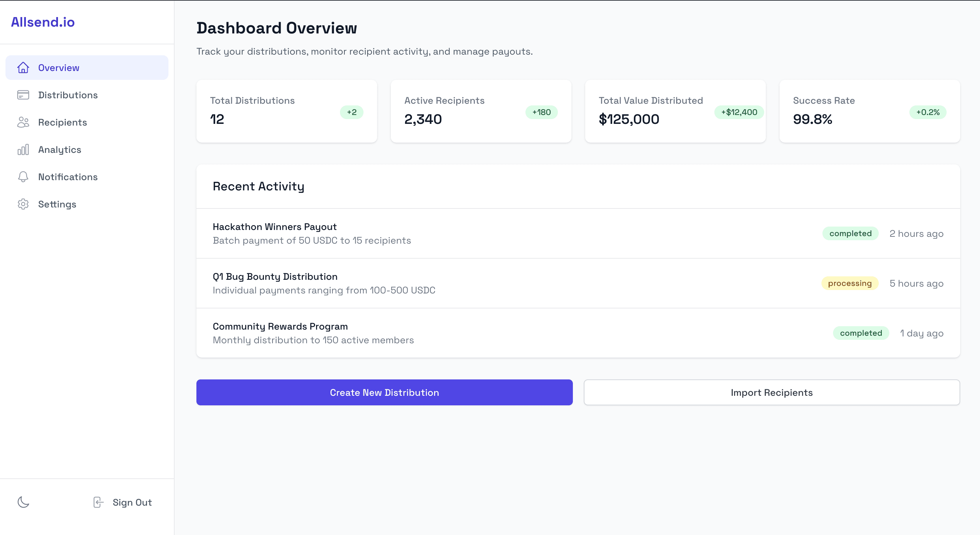This screenshot has width=980, height=535.
Task: Select the completed badge for Community Rewards Program
Action: (x=861, y=333)
